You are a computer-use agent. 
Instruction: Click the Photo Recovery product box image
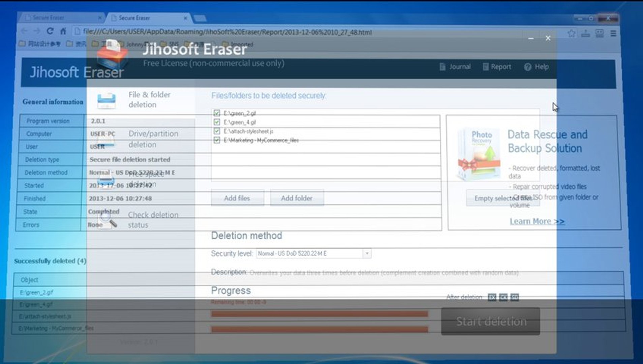click(479, 155)
